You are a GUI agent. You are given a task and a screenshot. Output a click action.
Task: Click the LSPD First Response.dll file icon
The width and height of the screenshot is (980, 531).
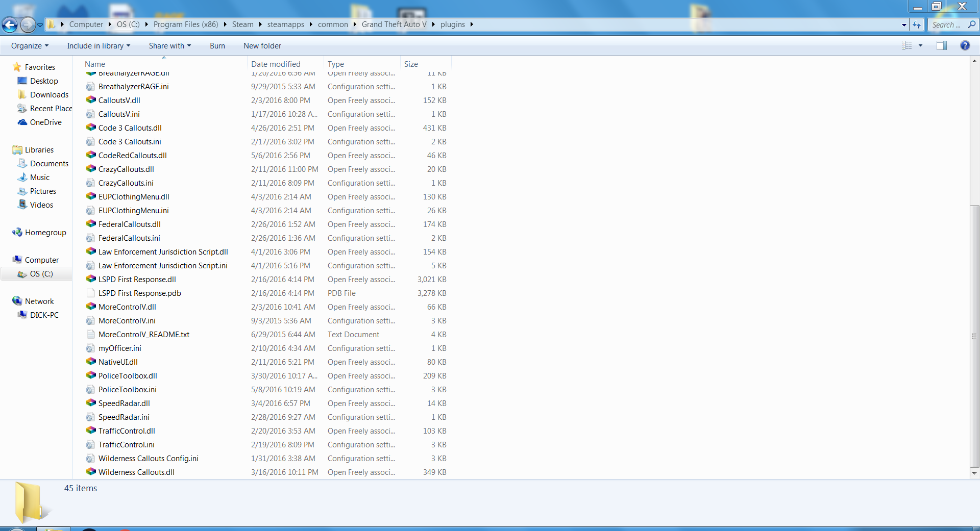point(90,280)
